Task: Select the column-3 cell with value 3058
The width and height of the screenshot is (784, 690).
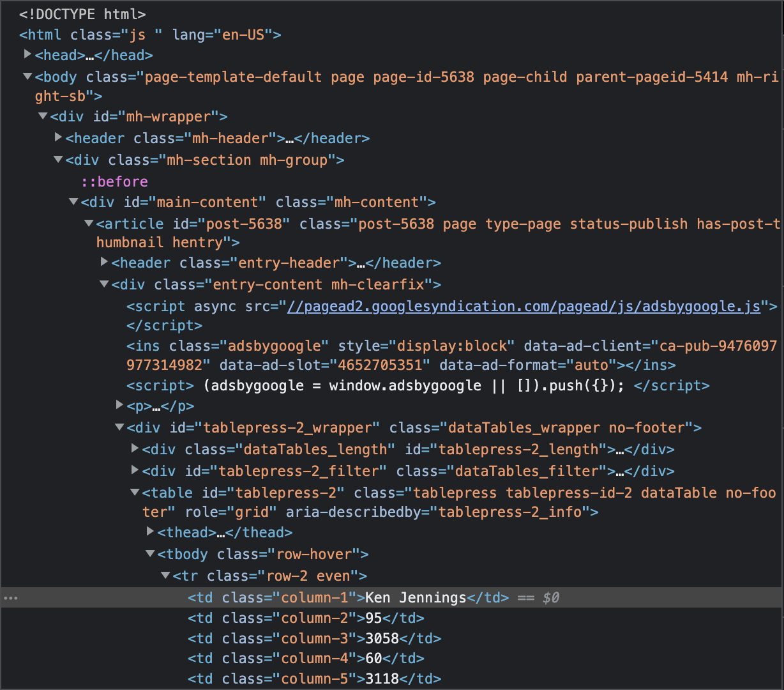Action: point(314,638)
